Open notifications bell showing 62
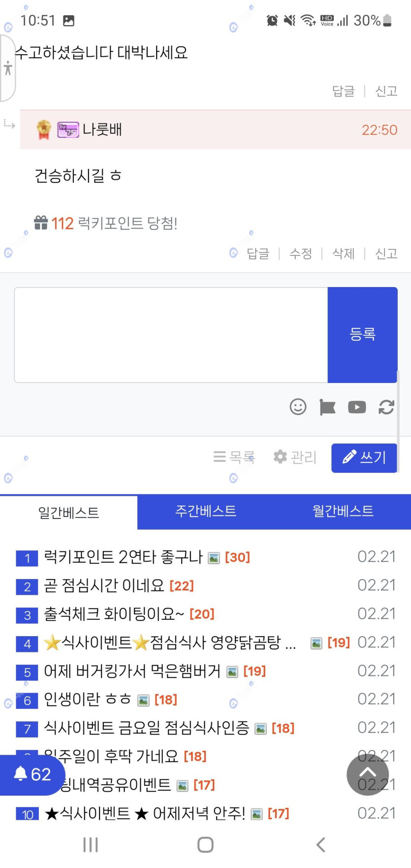 [32, 774]
